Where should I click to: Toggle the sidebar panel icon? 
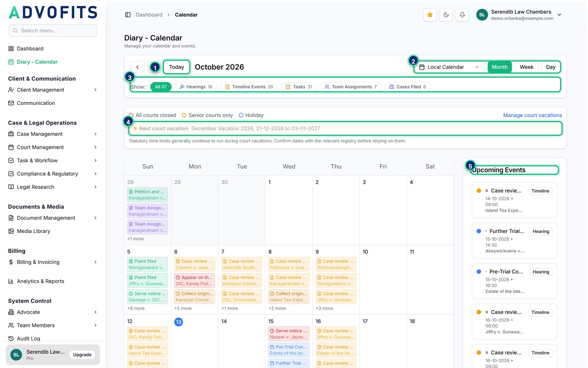point(128,15)
